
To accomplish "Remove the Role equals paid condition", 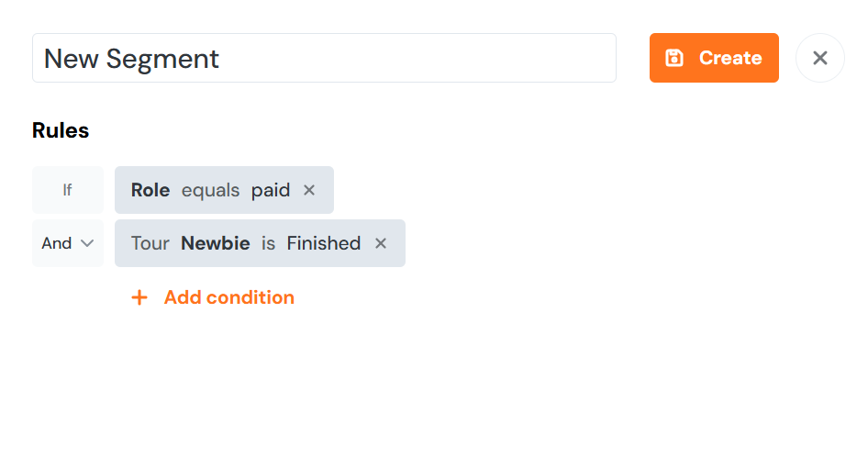I will [x=309, y=190].
